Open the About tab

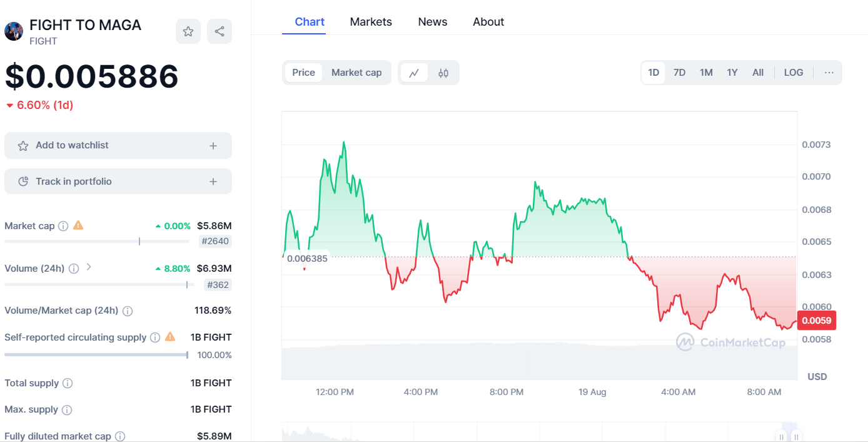click(488, 22)
